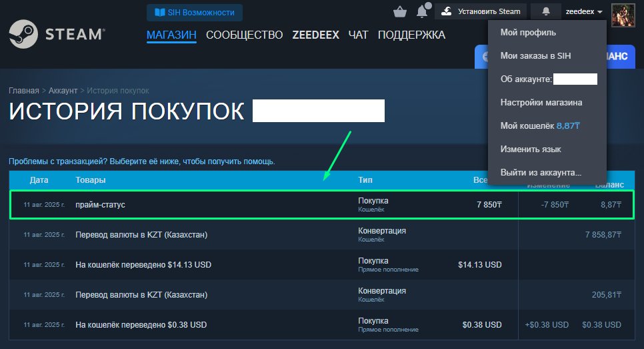Image resolution: width=644 pixels, height=349 pixels.
Task: Go to Главная breadcrumb
Action: (24, 91)
